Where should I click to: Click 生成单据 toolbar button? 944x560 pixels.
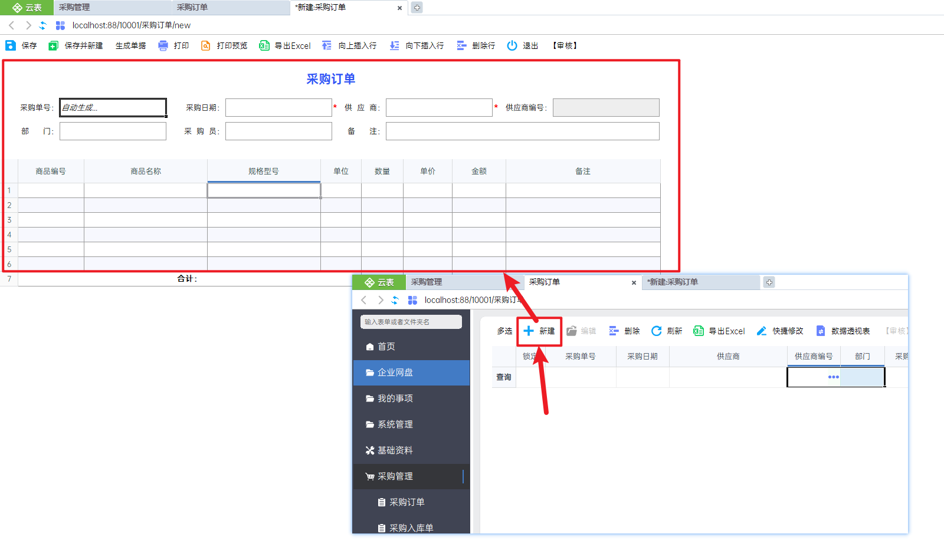pos(130,45)
